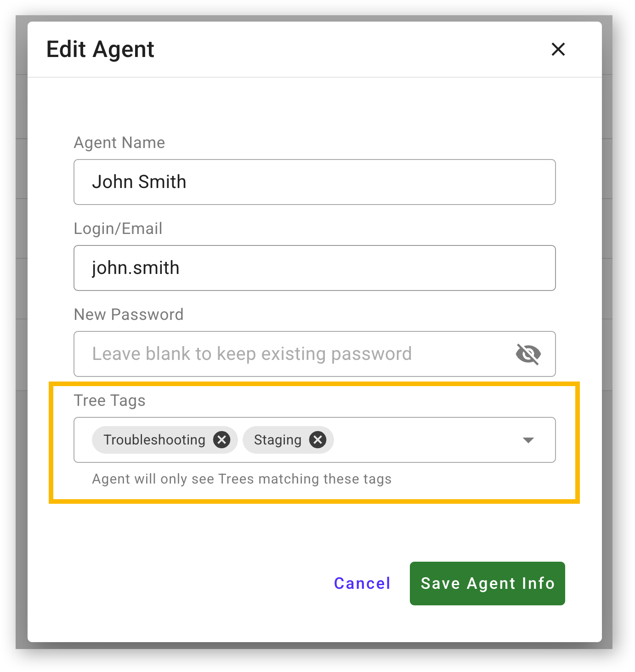The image size is (635, 672).
Task: Save Agent Info
Action: pos(487,583)
